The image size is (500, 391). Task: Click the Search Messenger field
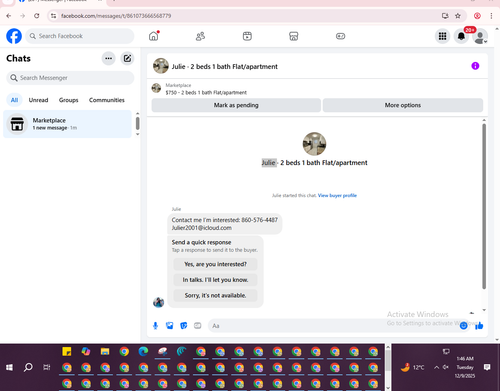click(x=70, y=78)
